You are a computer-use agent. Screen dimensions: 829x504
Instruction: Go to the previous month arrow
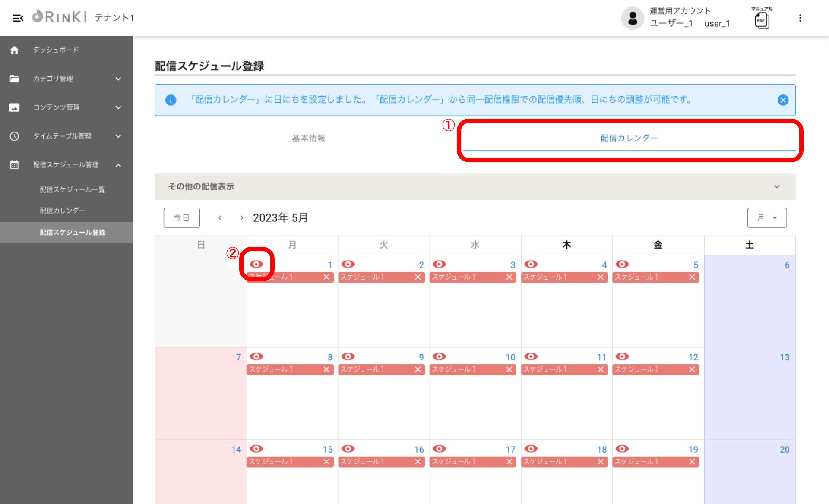(220, 218)
